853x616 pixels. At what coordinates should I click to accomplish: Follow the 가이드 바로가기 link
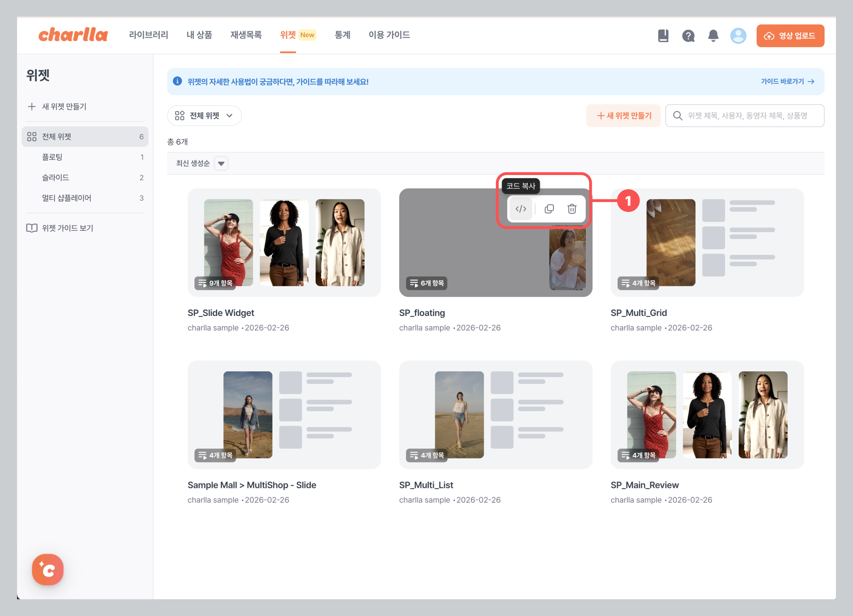[787, 81]
